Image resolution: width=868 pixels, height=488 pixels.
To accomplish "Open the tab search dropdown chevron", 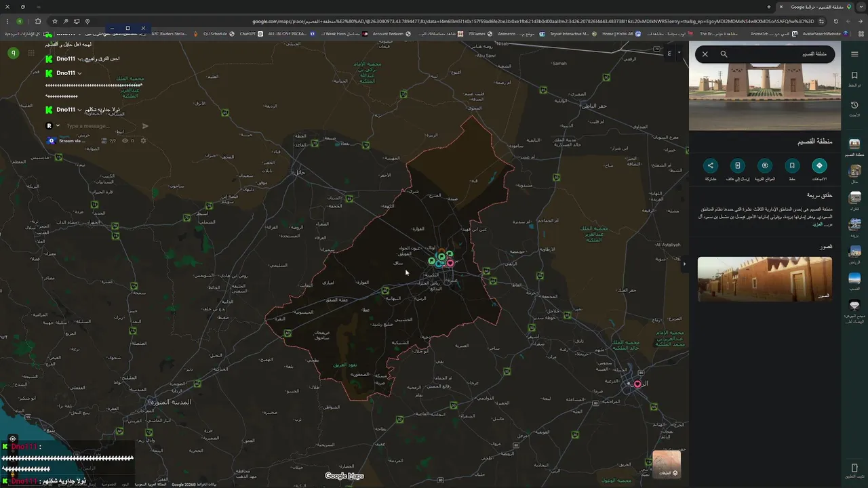I will point(861,7).
